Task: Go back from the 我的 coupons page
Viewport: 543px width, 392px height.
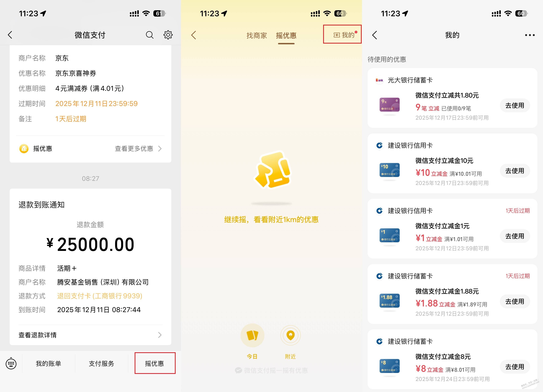Action: pos(375,35)
